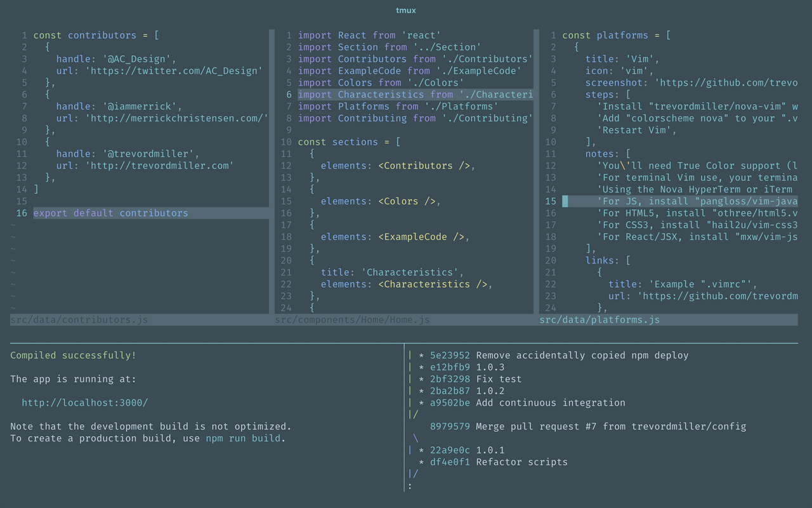Click the cursor block on platforms line 15
Screen dimensions: 812x508
(565, 201)
